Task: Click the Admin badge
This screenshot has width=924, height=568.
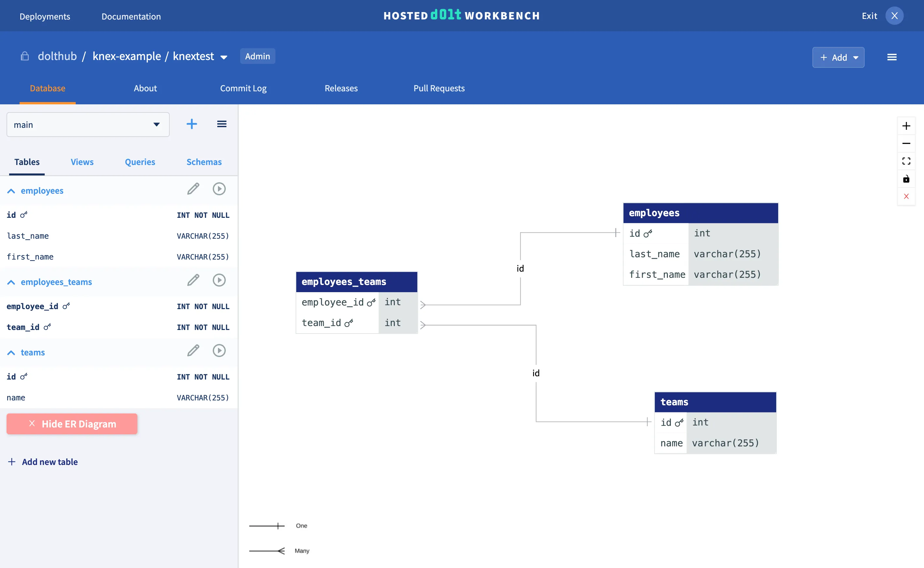Action: pyautogui.click(x=257, y=56)
